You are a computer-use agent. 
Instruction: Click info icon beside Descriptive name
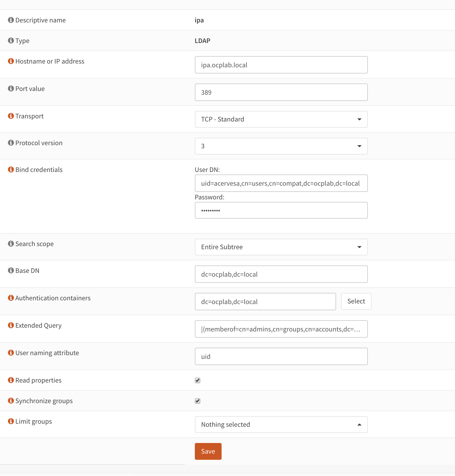pyautogui.click(x=11, y=20)
